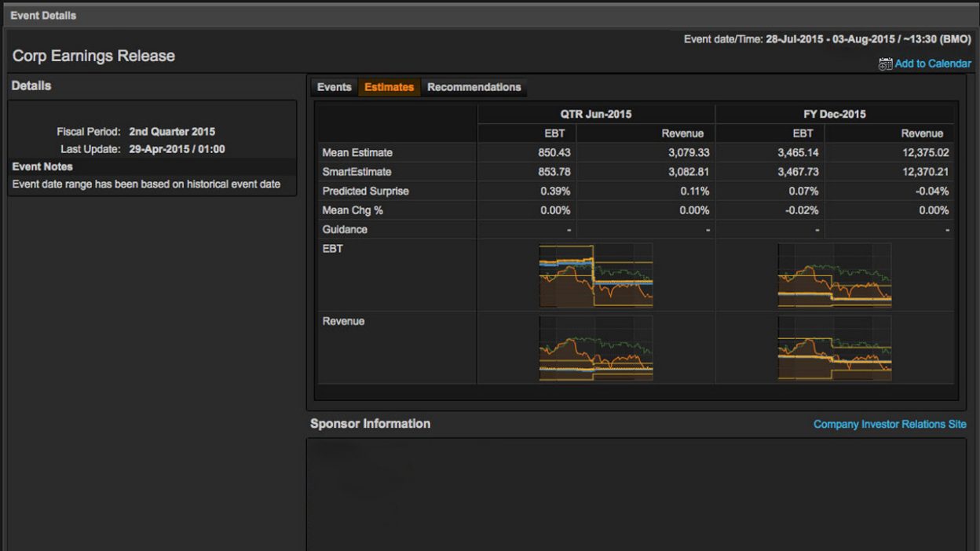Image resolution: width=980 pixels, height=551 pixels.
Task: Switch to the Events tab
Action: coord(334,87)
